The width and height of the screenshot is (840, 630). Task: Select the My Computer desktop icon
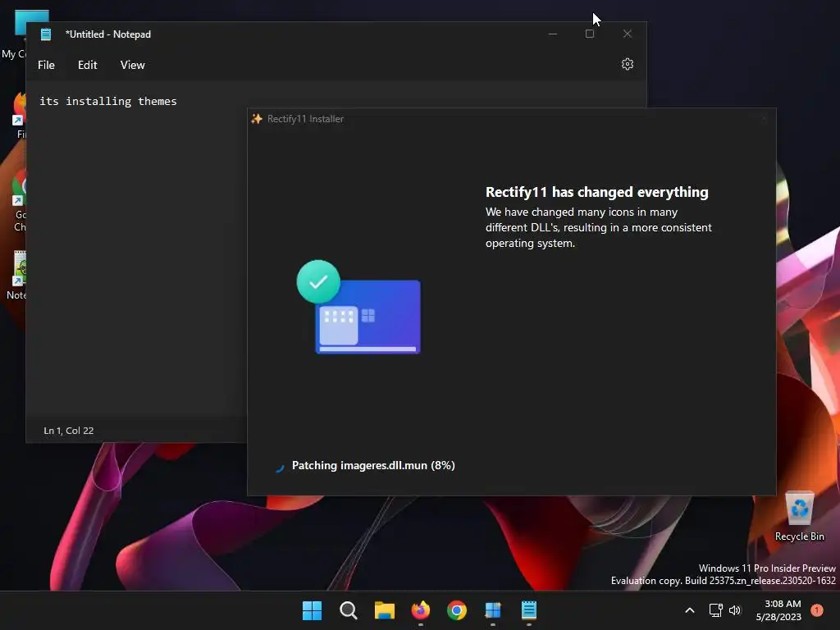[14, 34]
